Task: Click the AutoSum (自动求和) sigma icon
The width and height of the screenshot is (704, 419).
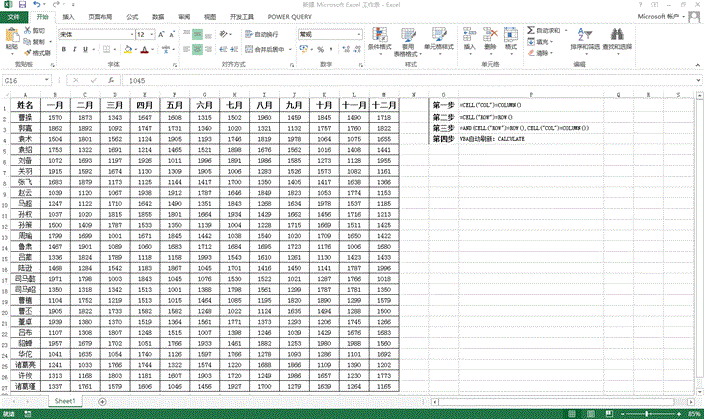Action: [529, 30]
